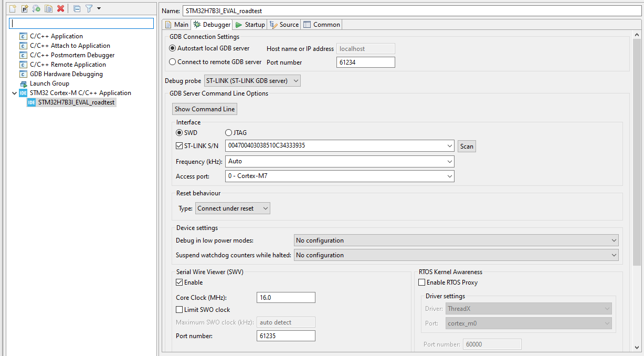
Task: Scan for connected ST-LINK probes
Action: 466,146
